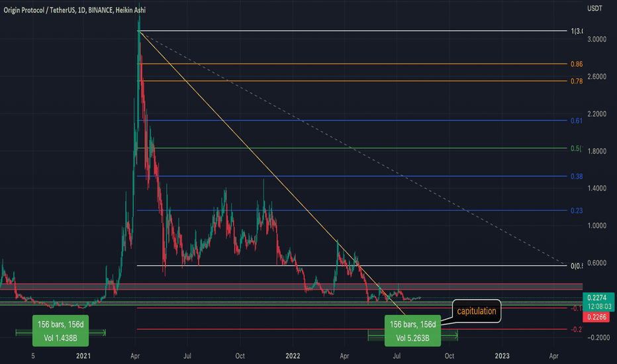Click the USDT currency label on the price axis
The width and height of the screenshot is (617, 364).
pos(594,8)
